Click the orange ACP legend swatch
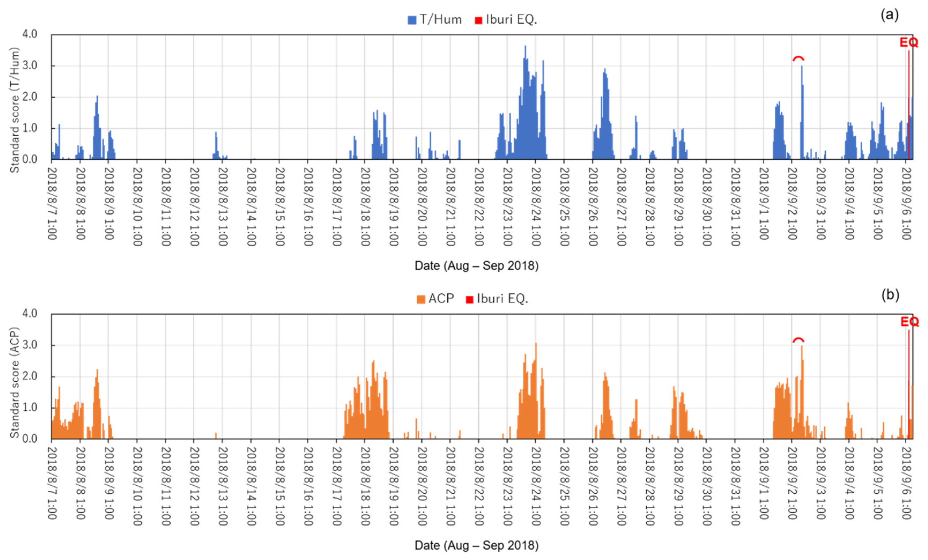 coord(421,300)
